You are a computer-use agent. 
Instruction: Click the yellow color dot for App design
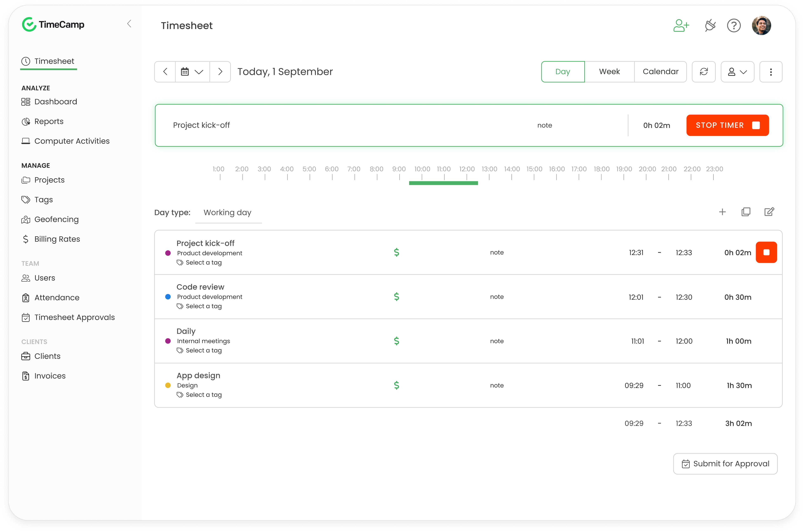pyautogui.click(x=168, y=385)
